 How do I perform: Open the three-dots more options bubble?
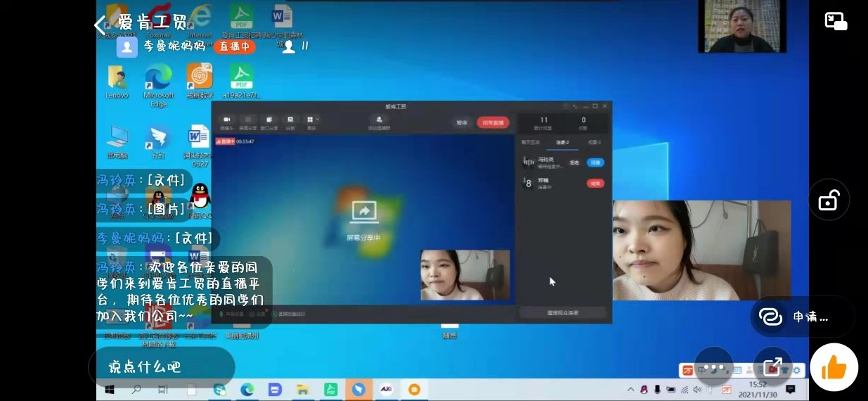tap(713, 367)
